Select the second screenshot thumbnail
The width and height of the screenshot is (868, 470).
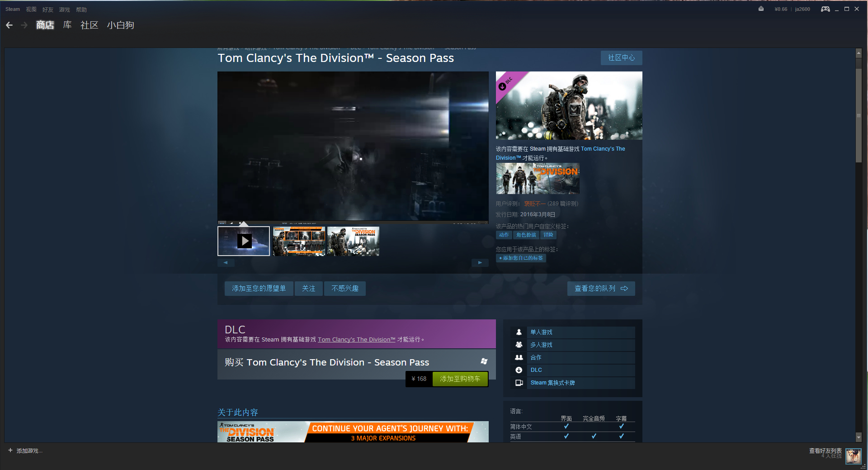coord(299,241)
